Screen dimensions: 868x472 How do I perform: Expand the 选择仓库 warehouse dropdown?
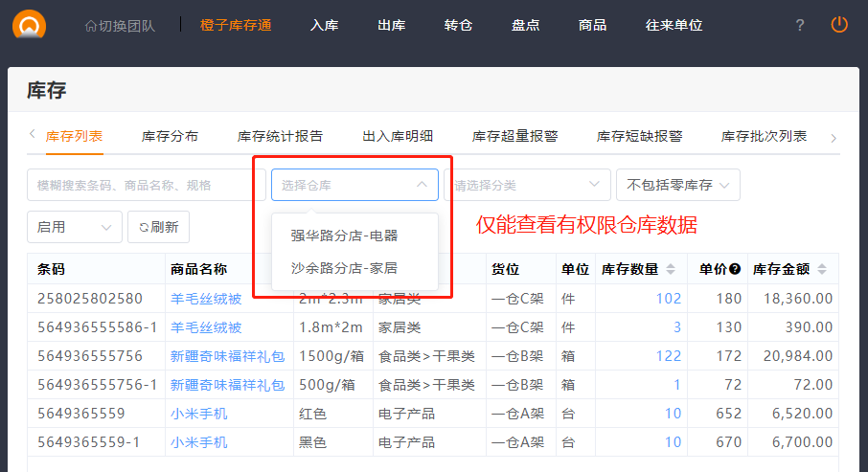[x=354, y=185]
